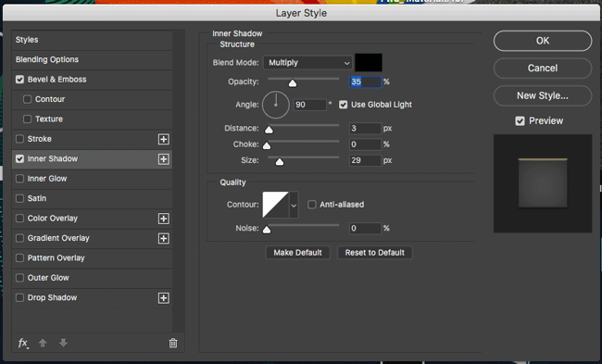This screenshot has width=602, height=364.
Task: Disable the Bevel & Emboss checkbox
Action: click(19, 80)
